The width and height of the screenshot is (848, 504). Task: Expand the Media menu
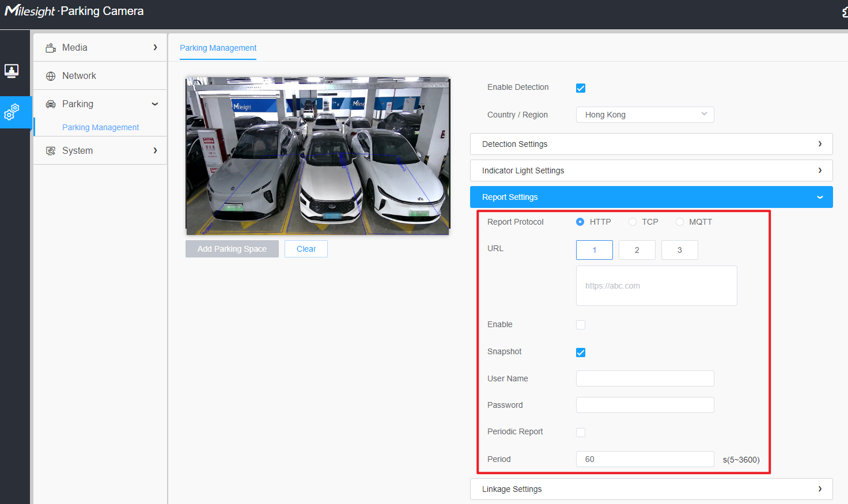click(x=100, y=48)
